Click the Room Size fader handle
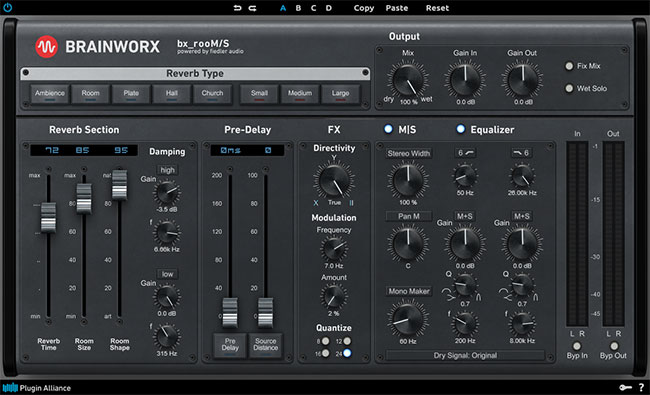Viewport: 650px width, 395px height. click(84, 199)
